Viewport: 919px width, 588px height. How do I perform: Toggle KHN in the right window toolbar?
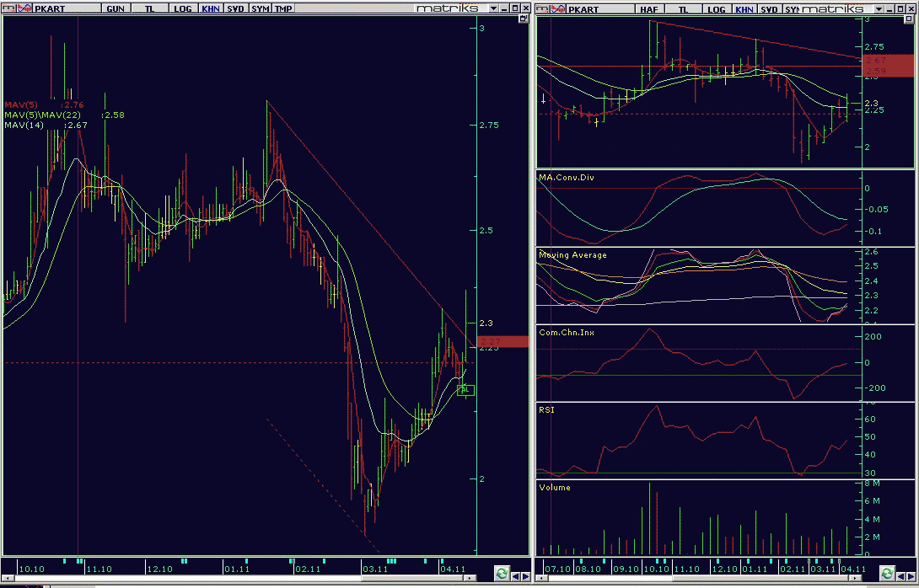pos(744,9)
